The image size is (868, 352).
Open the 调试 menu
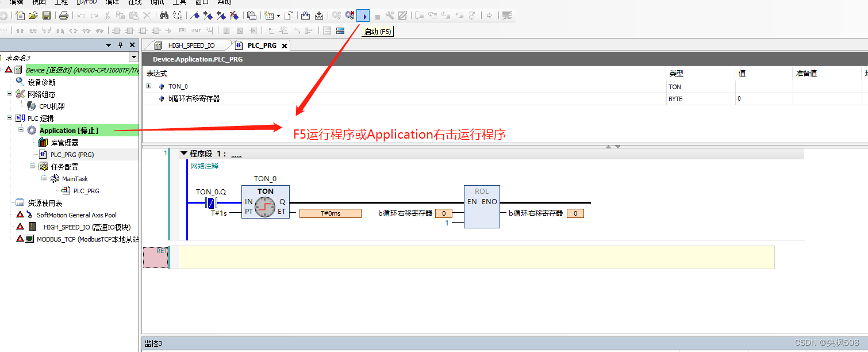[x=157, y=2]
